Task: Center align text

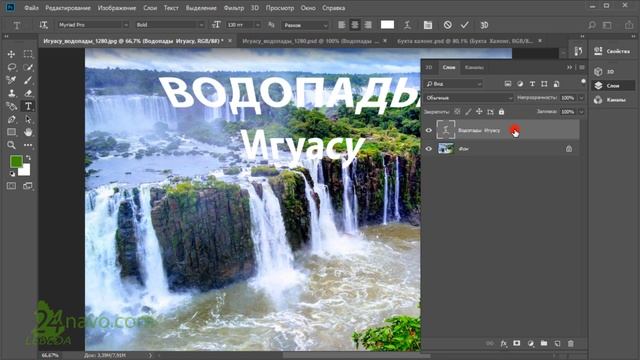Action: (355, 25)
